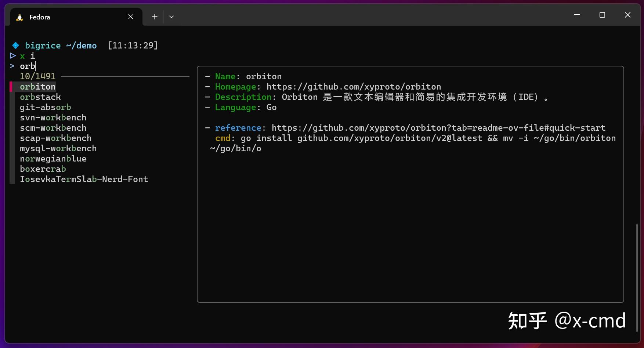Click the result counter '10/1491'
The width and height of the screenshot is (644, 348).
[x=38, y=76]
